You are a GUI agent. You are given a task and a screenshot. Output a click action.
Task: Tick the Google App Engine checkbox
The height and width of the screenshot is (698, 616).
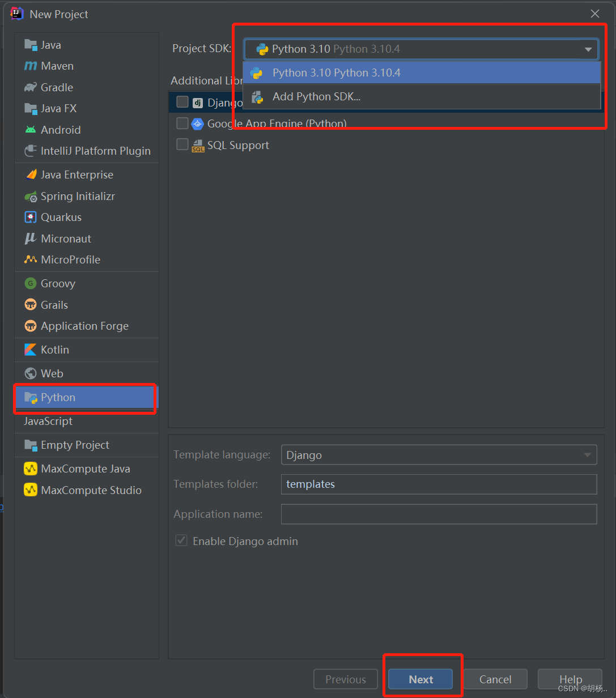tap(182, 123)
